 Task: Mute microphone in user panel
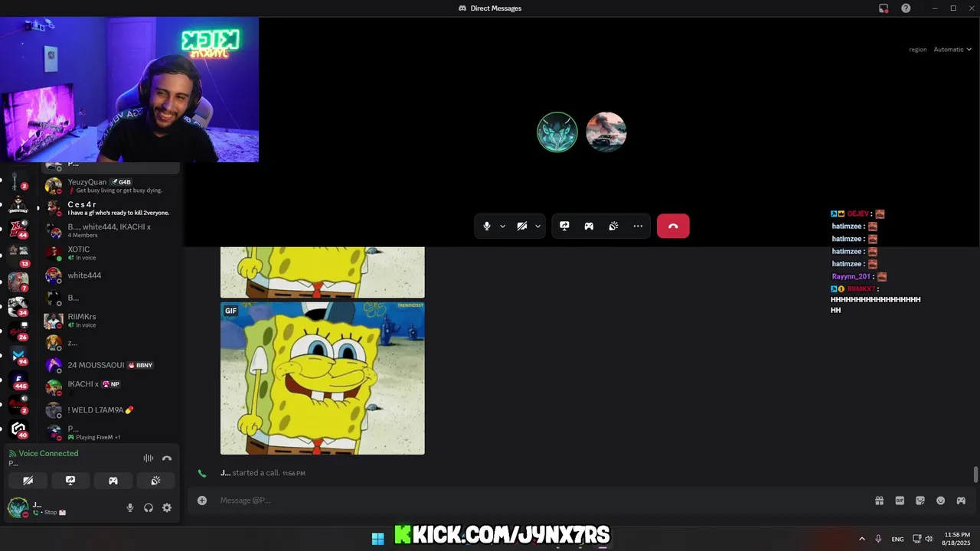130,507
